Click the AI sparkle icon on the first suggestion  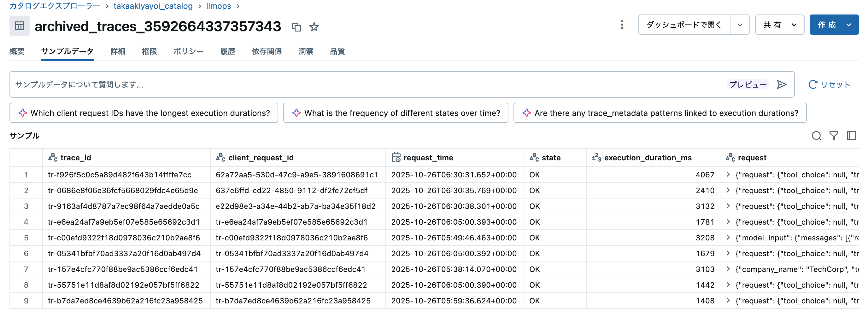pos(23,113)
